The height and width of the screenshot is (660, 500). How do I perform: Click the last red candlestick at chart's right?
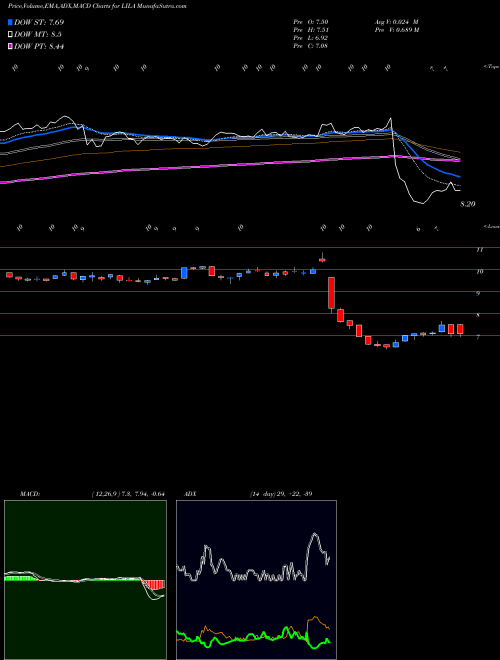[460, 329]
